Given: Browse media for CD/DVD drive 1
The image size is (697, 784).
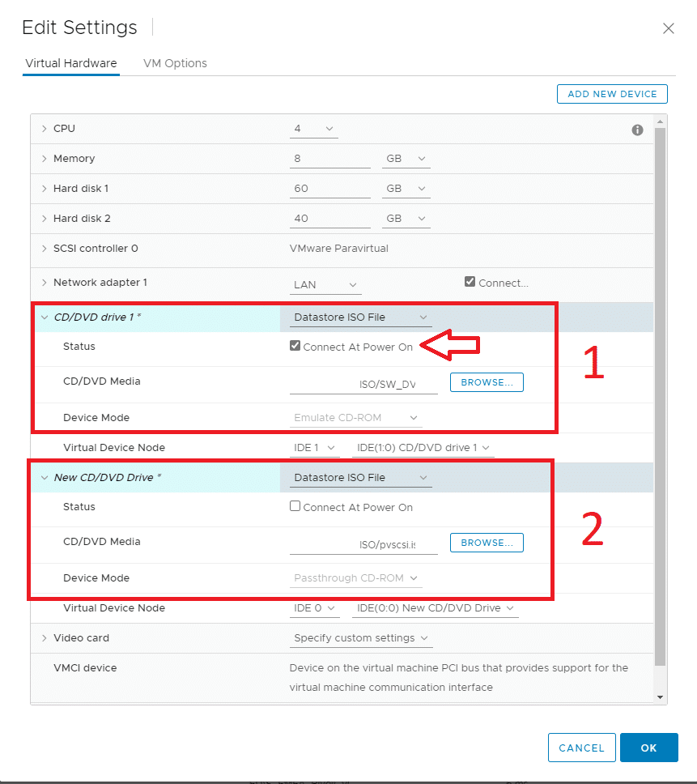Looking at the screenshot, I should pos(487,382).
